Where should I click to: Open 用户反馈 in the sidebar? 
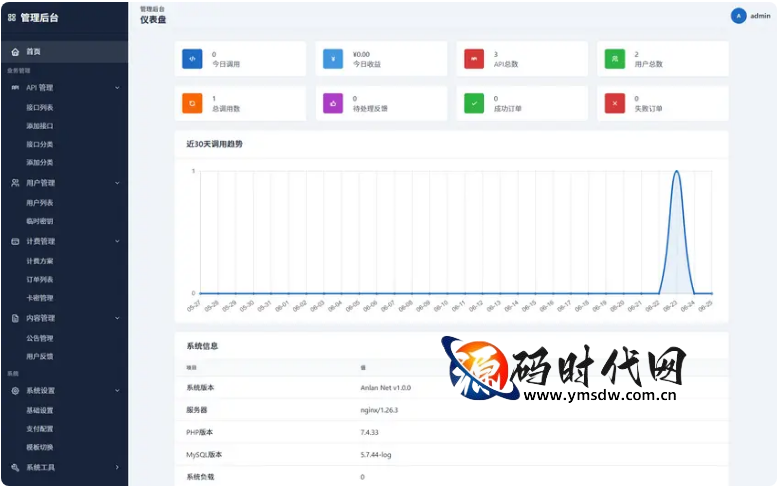point(40,356)
